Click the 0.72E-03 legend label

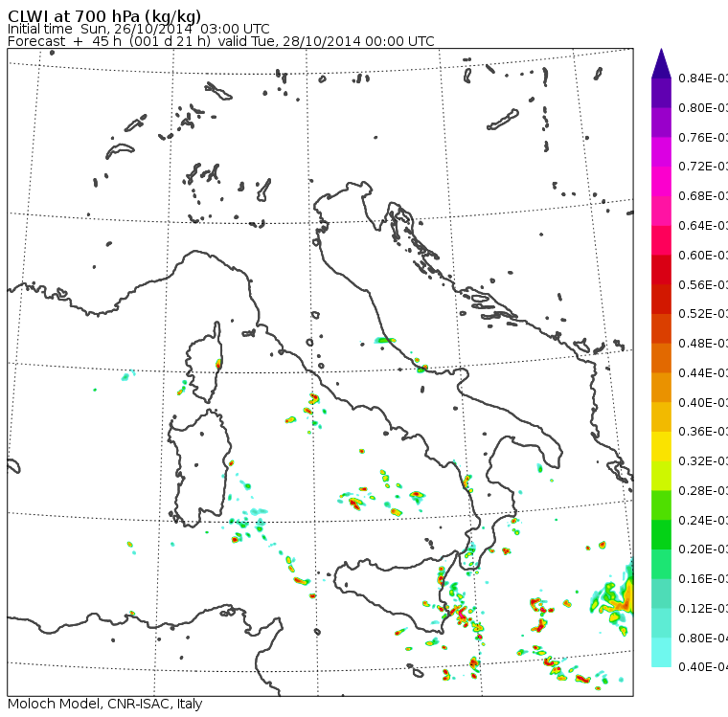(703, 167)
